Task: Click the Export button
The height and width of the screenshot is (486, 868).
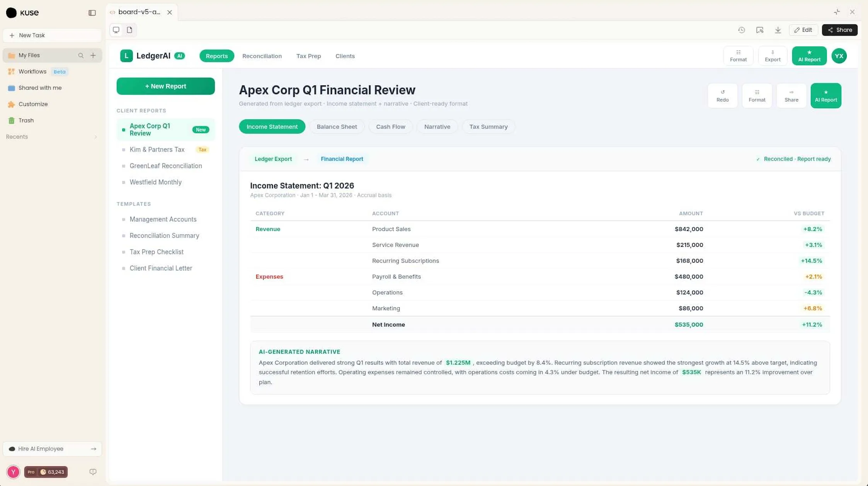Action: tap(773, 56)
